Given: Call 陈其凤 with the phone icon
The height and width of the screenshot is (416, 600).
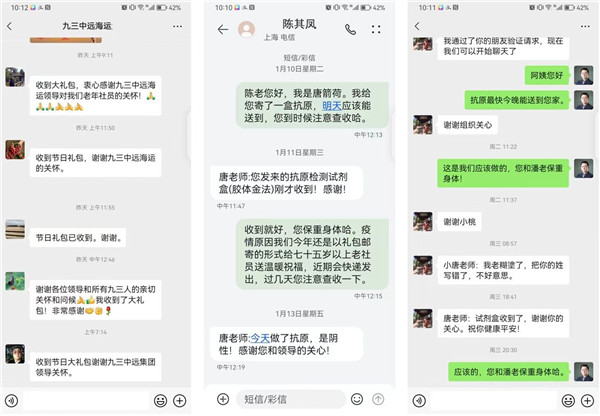Looking at the screenshot, I should [350, 29].
